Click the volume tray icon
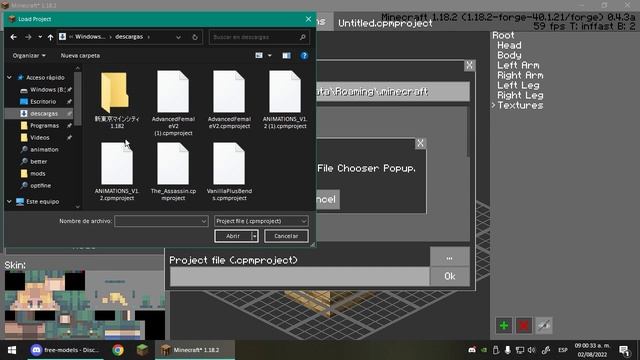 tap(531, 350)
